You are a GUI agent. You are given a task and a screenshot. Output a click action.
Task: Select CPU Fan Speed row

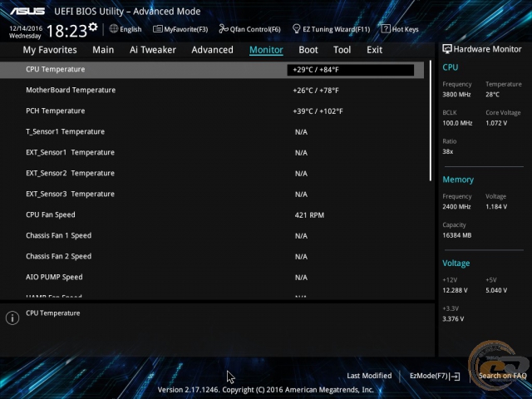[212, 214]
